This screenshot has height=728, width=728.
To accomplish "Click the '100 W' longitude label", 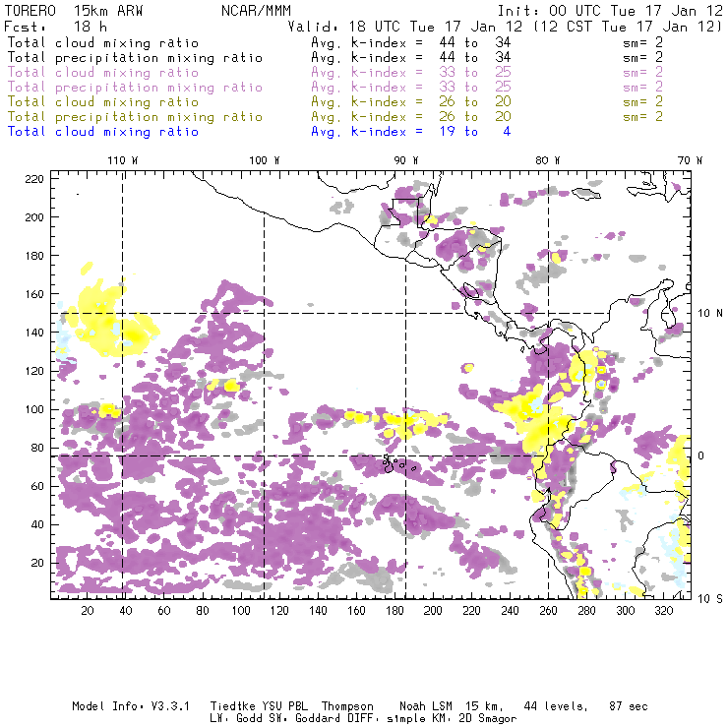I will (x=265, y=160).
